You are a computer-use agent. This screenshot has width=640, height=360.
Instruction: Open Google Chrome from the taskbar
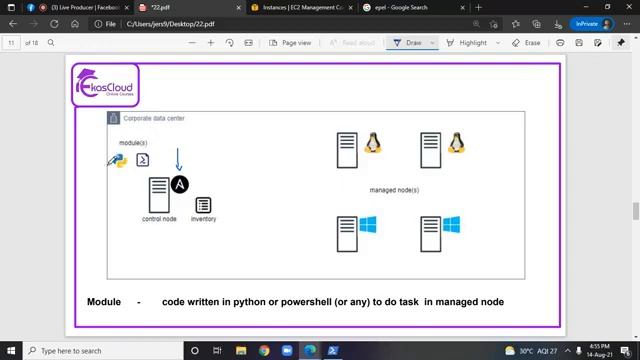point(264,351)
